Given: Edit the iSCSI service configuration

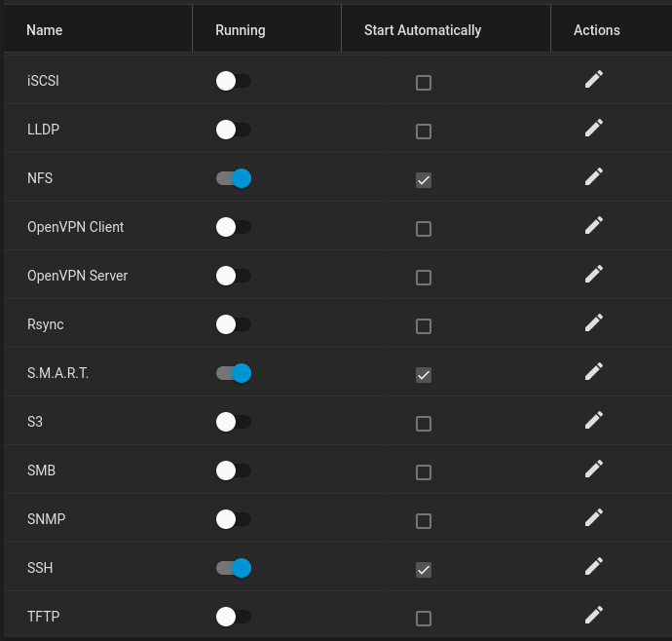Looking at the screenshot, I should click(x=593, y=80).
